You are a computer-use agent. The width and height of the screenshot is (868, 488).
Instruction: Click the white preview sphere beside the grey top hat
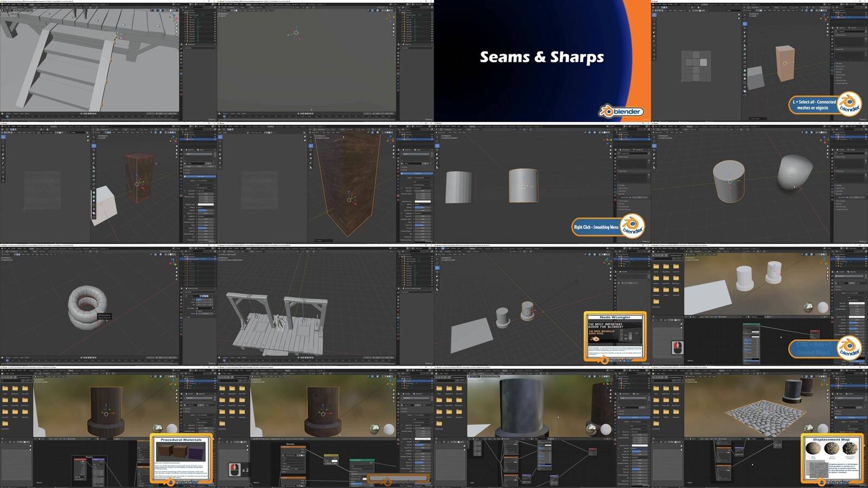coord(606,429)
